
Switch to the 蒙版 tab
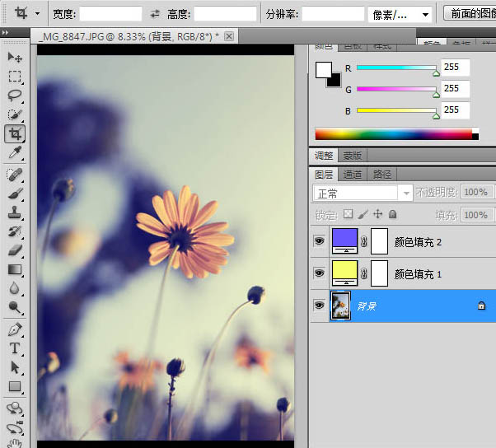pos(352,155)
